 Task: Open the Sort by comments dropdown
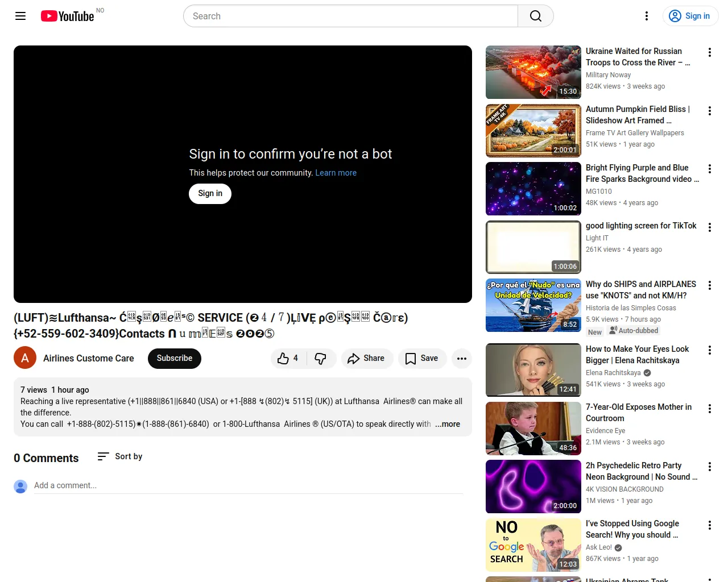(120, 456)
